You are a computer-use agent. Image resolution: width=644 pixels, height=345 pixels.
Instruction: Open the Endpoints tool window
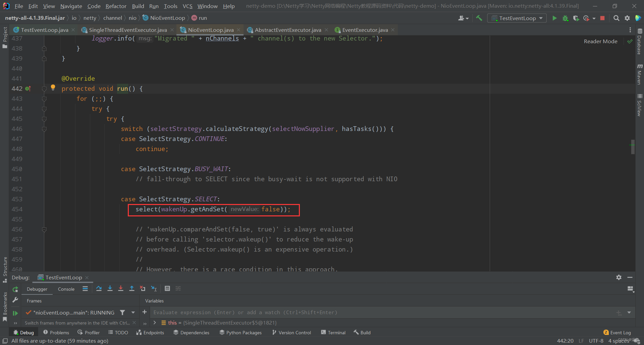(x=150, y=333)
